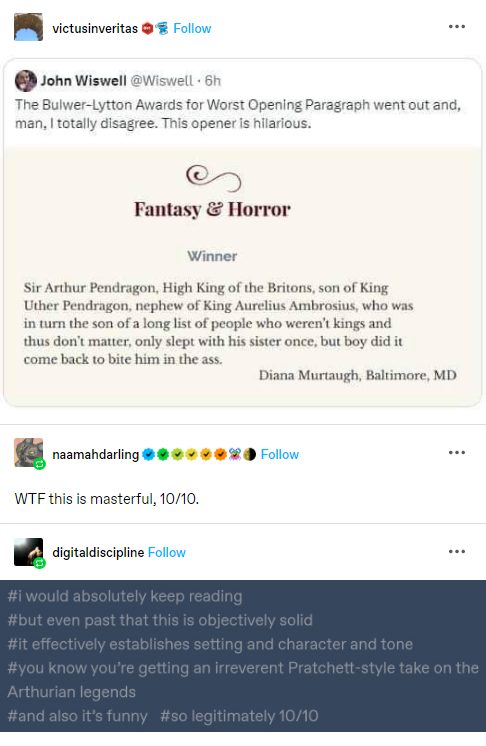Select the '#so legitimately 10/10' tag
Image resolution: width=486 pixels, height=746 pixels.
click(239, 716)
